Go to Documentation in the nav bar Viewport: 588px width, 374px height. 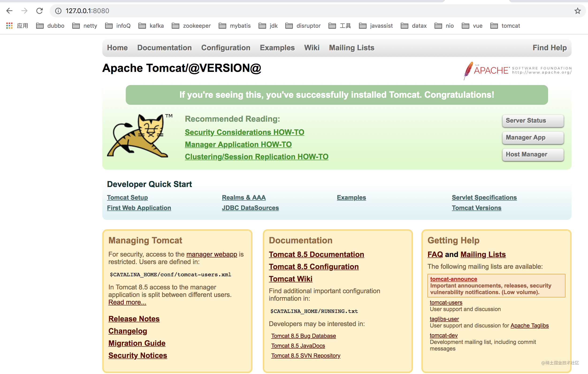pyautogui.click(x=164, y=48)
